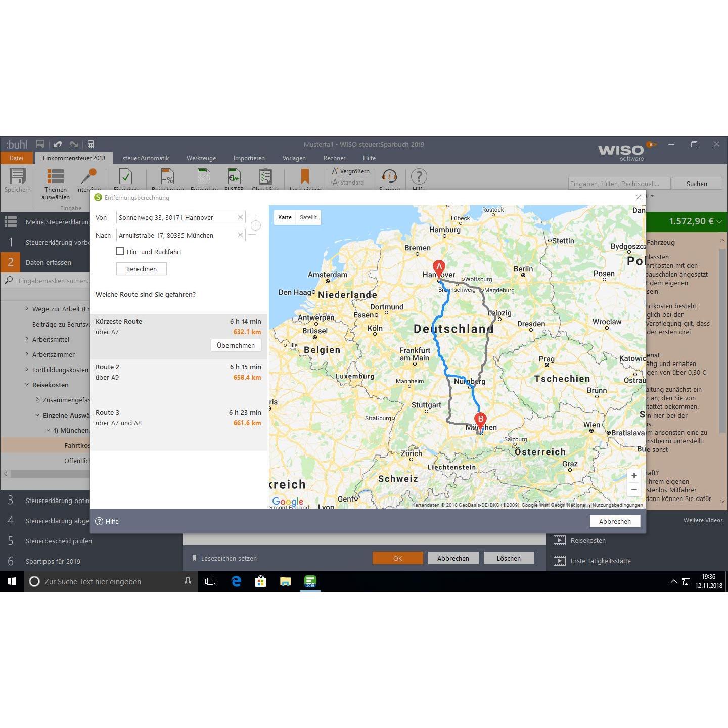Click the Nach destination address field
Screen dimensions: 728x728
[176, 235]
